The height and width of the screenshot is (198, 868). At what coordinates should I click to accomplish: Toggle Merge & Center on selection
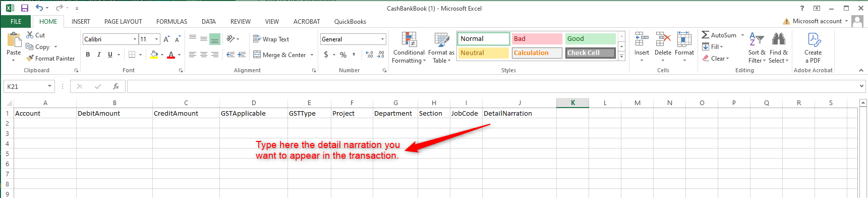click(x=279, y=55)
